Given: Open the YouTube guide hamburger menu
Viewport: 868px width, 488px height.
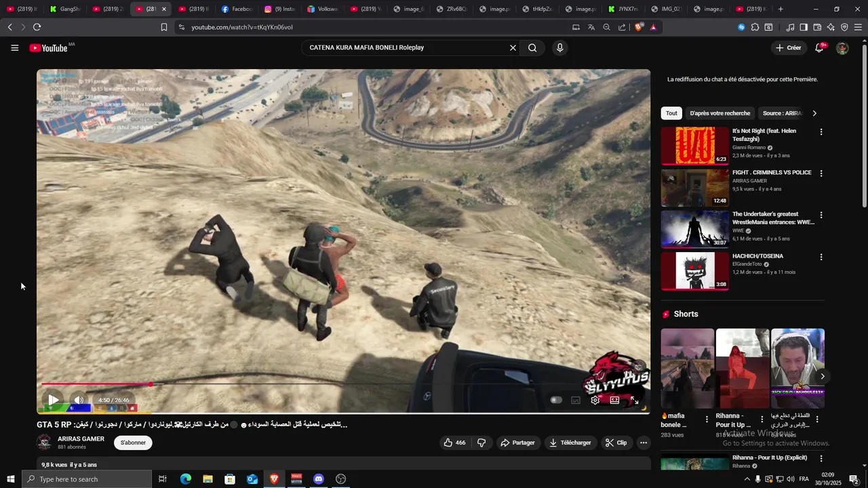Looking at the screenshot, I should pyautogui.click(x=14, y=48).
